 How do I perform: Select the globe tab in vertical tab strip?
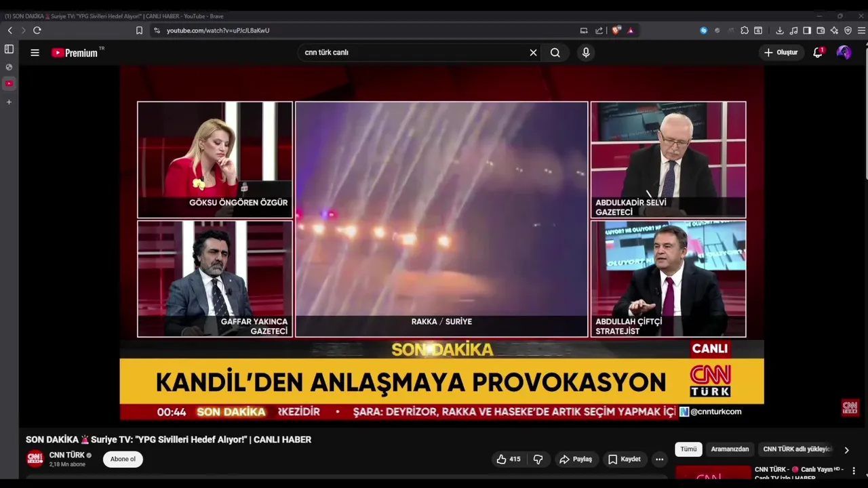pos(9,67)
